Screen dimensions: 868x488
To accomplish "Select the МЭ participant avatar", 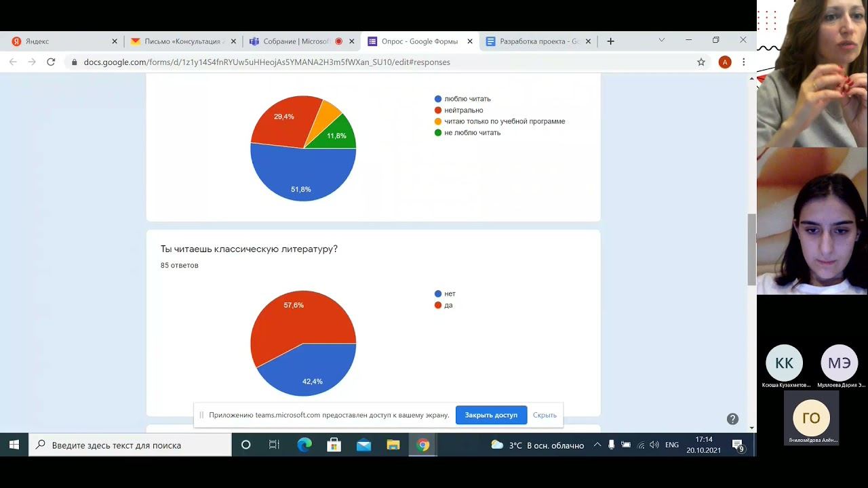I will pyautogui.click(x=839, y=363).
